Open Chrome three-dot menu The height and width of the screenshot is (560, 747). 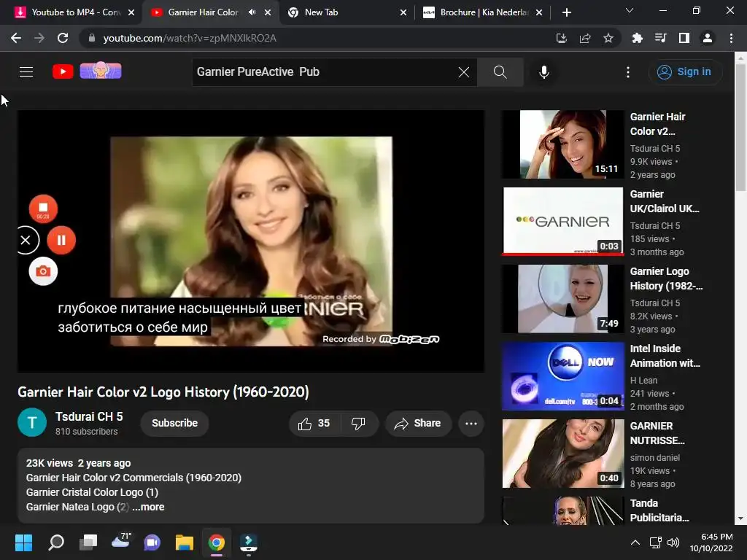tap(731, 38)
